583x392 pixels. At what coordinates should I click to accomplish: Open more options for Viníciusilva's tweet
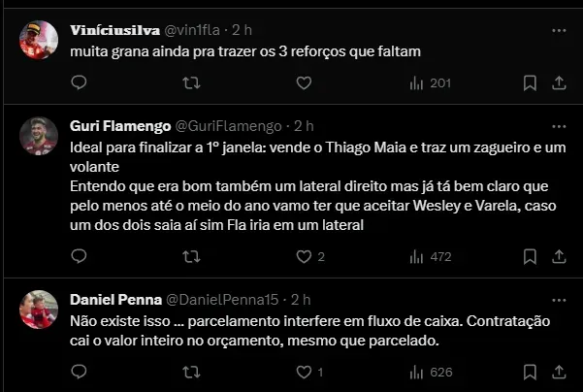click(x=558, y=31)
